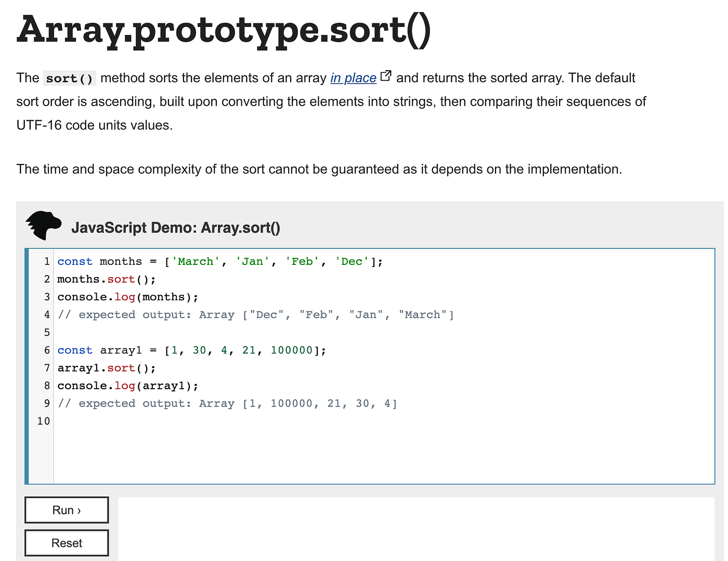Click the '100000' number in line 6

(292, 350)
